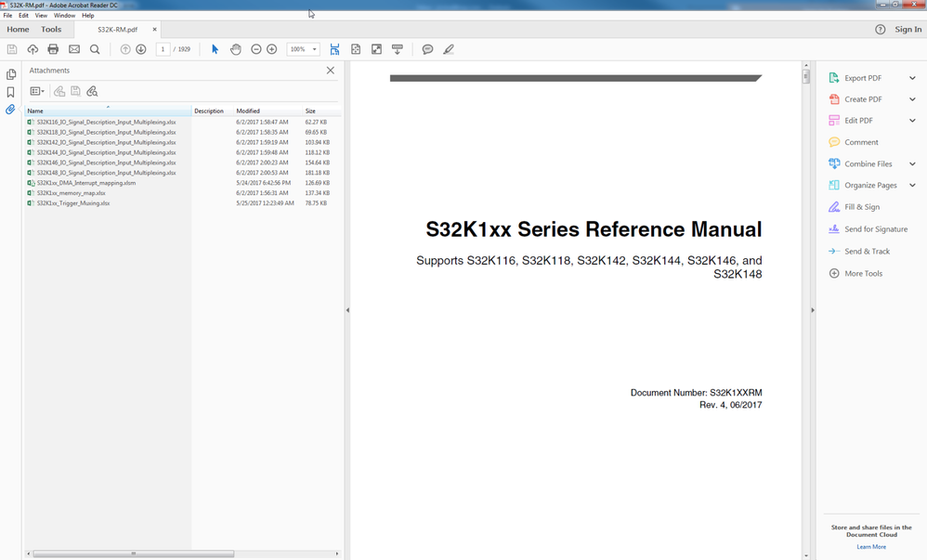
Task: Select Fill & Sign in the right pane
Action: (863, 206)
